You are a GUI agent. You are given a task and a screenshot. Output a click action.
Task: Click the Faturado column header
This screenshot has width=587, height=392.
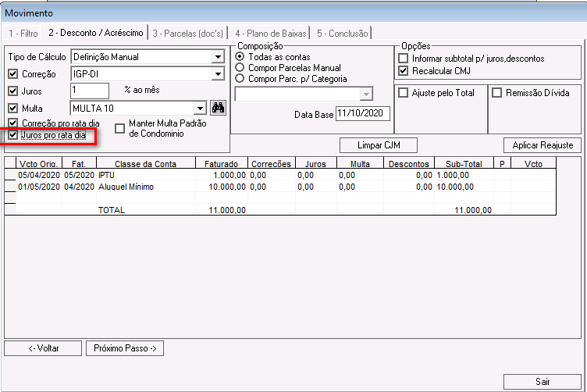pos(221,164)
